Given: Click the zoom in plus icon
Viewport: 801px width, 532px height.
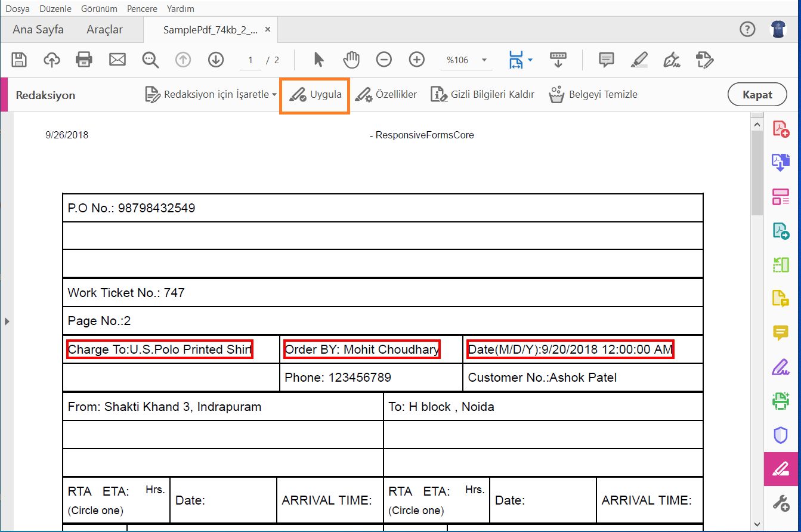Looking at the screenshot, I should (x=416, y=60).
